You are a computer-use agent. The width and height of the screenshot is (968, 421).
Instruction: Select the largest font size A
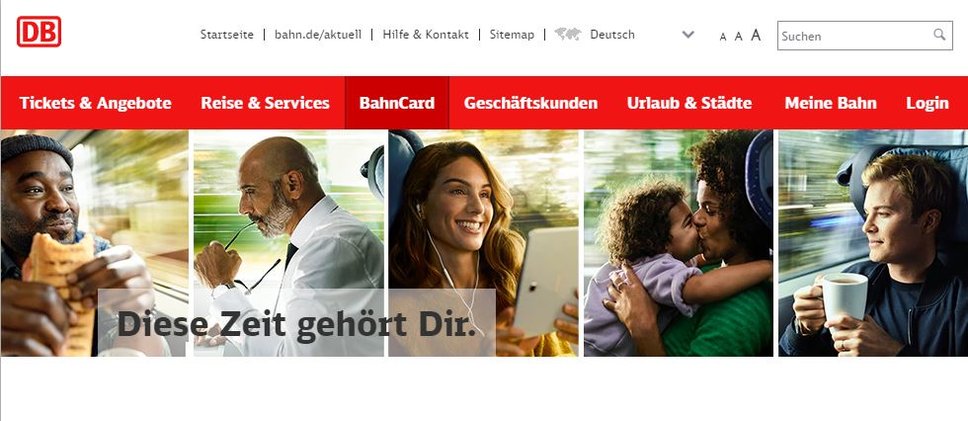[x=756, y=35]
